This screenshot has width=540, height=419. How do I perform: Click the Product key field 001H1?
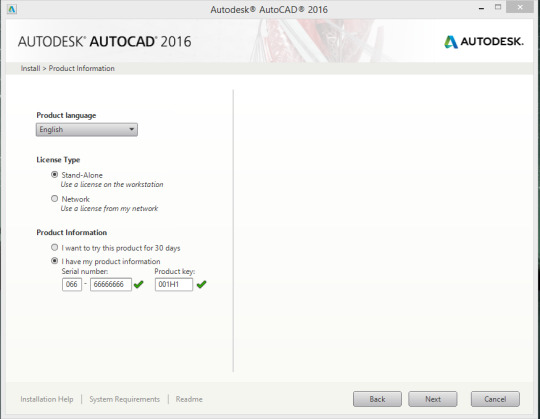click(x=174, y=284)
